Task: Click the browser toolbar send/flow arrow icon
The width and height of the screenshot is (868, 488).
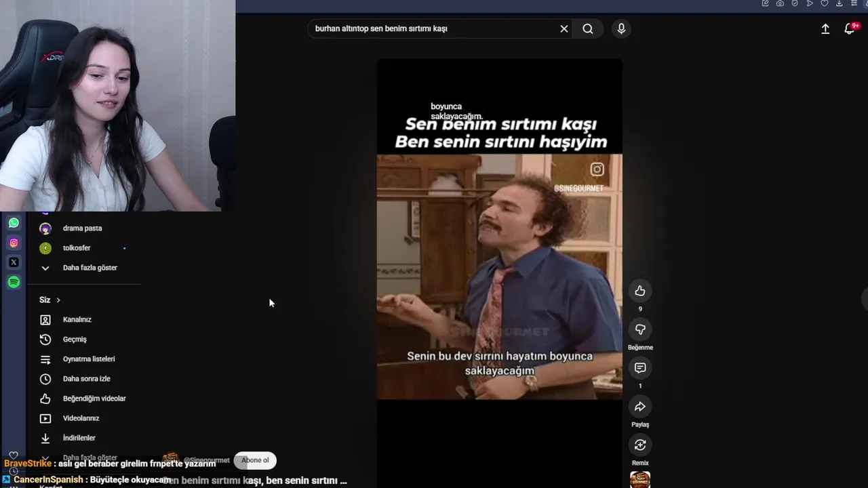Action: coord(810,3)
